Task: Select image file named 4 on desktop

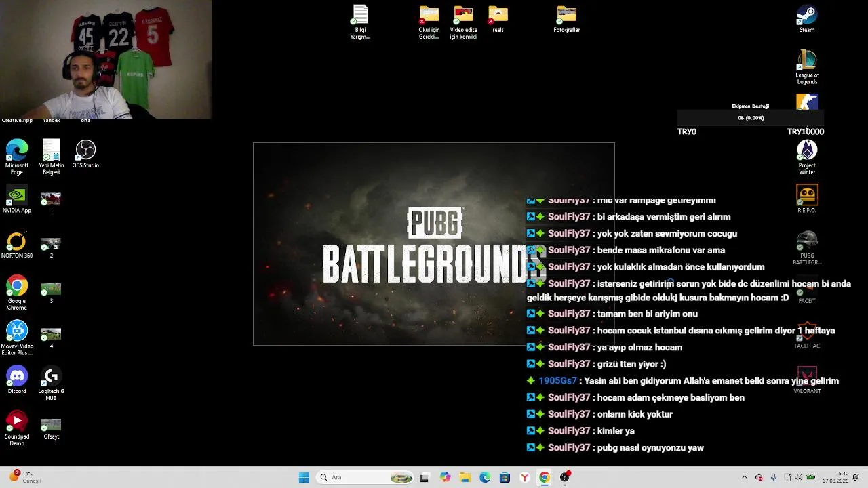Action: [51, 337]
